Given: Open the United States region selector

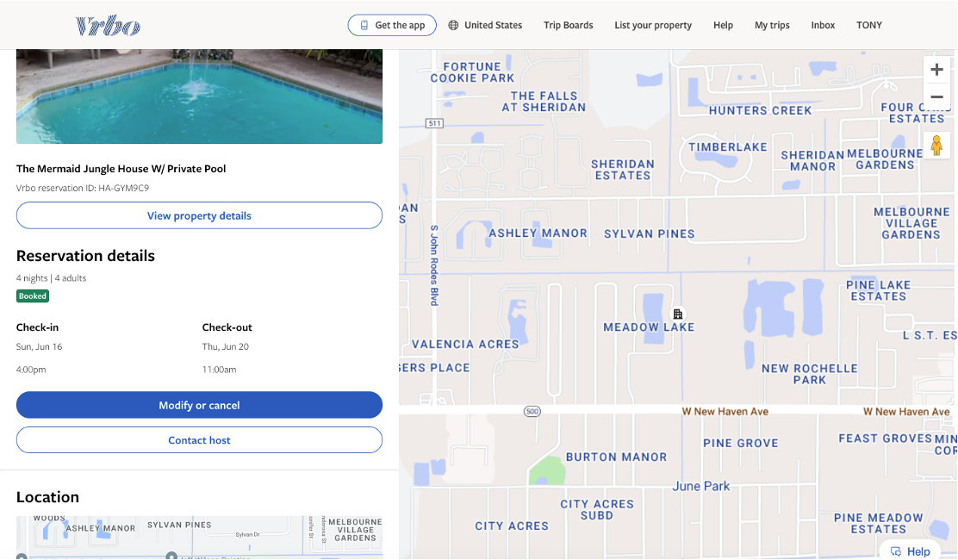Looking at the screenshot, I should (x=485, y=25).
